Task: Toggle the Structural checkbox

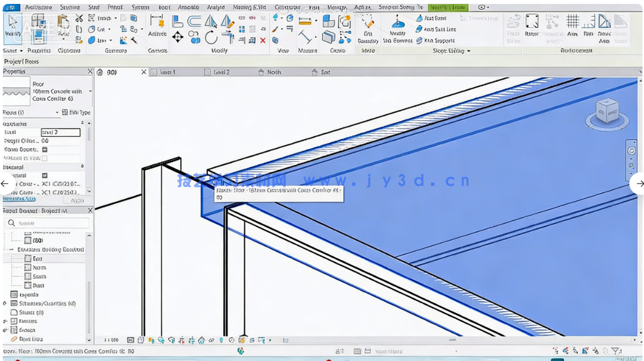Action: (x=45, y=176)
